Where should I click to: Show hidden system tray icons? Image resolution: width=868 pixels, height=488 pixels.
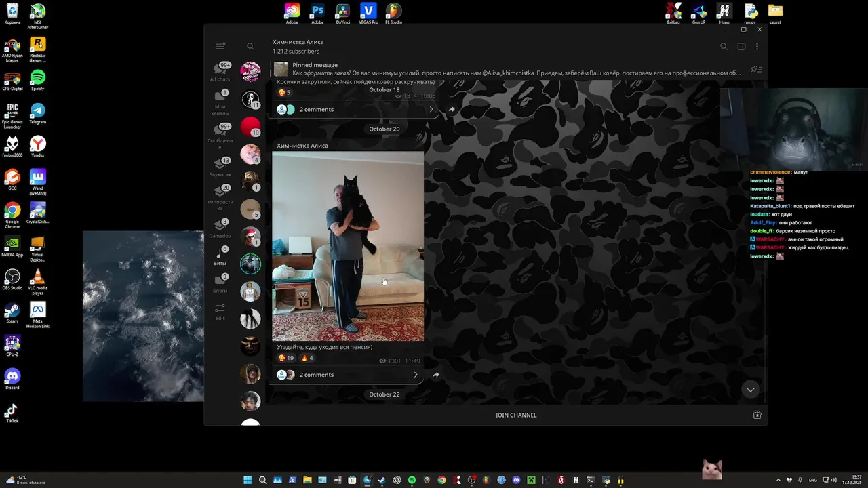[778, 480]
